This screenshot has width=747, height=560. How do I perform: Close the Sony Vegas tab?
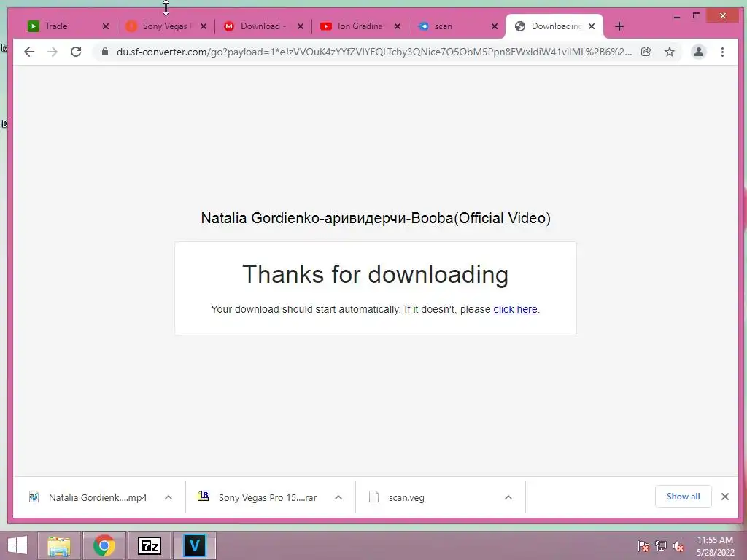point(204,27)
